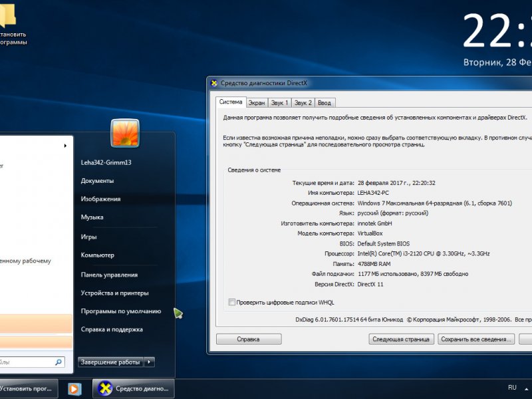Click the VirtualBox model value
The width and height of the screenshot is (532, 399).
point(370,233)
